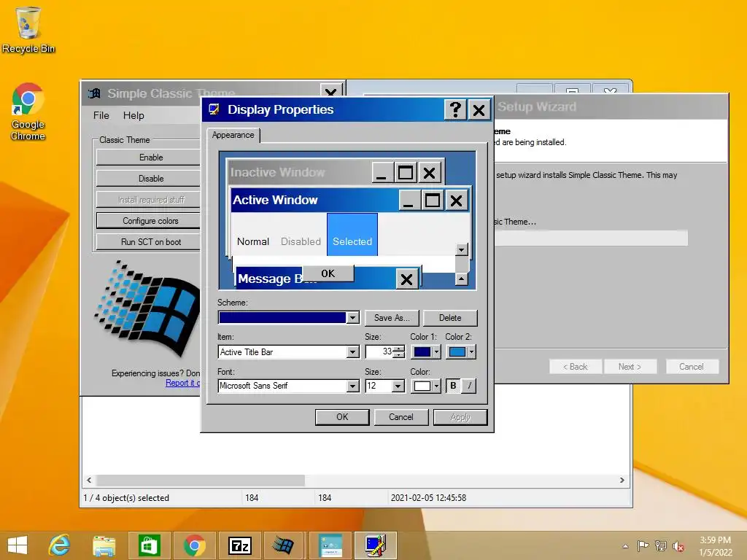Click the Configure colors button

point(148,221)
